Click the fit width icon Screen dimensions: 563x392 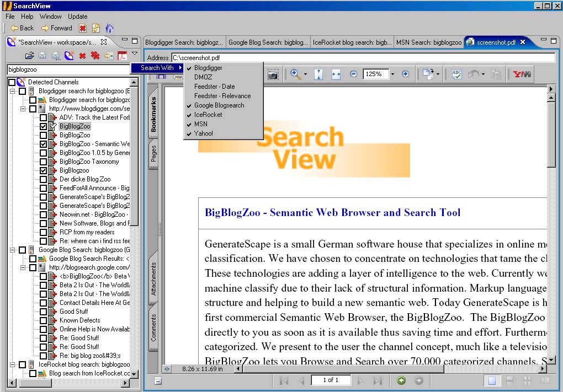(336, 74)
